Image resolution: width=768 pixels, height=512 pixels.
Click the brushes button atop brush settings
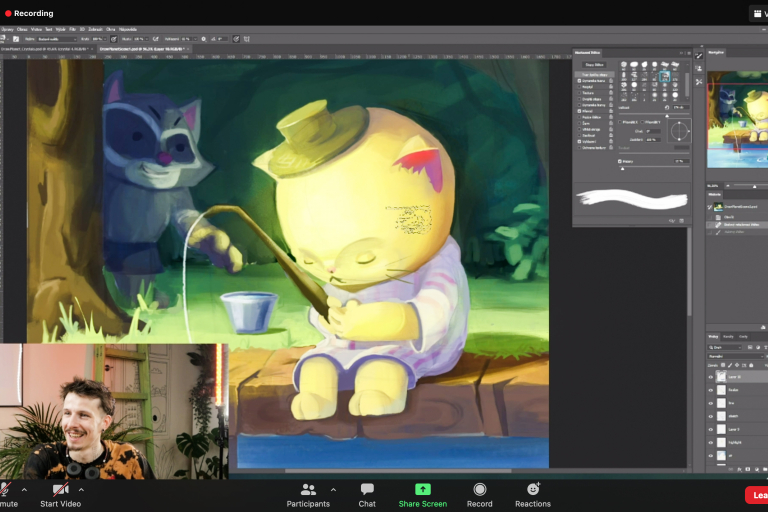(594, 65)
